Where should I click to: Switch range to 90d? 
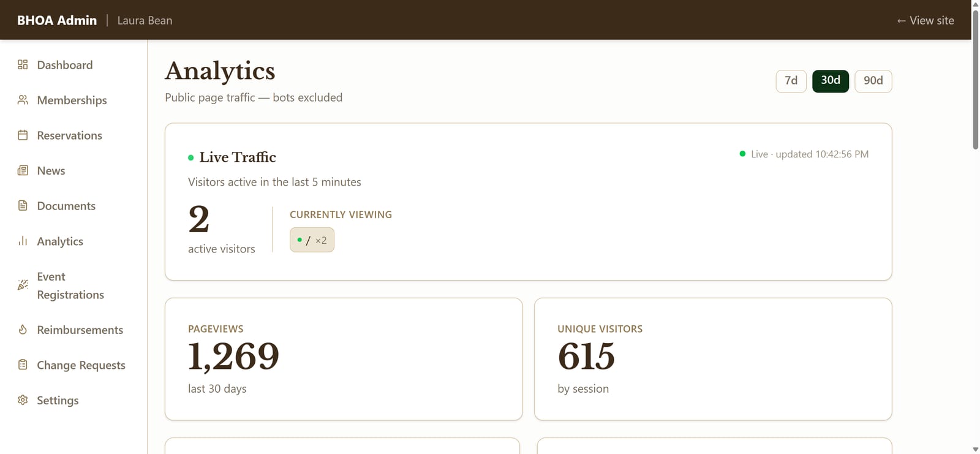tap(873, 81)
